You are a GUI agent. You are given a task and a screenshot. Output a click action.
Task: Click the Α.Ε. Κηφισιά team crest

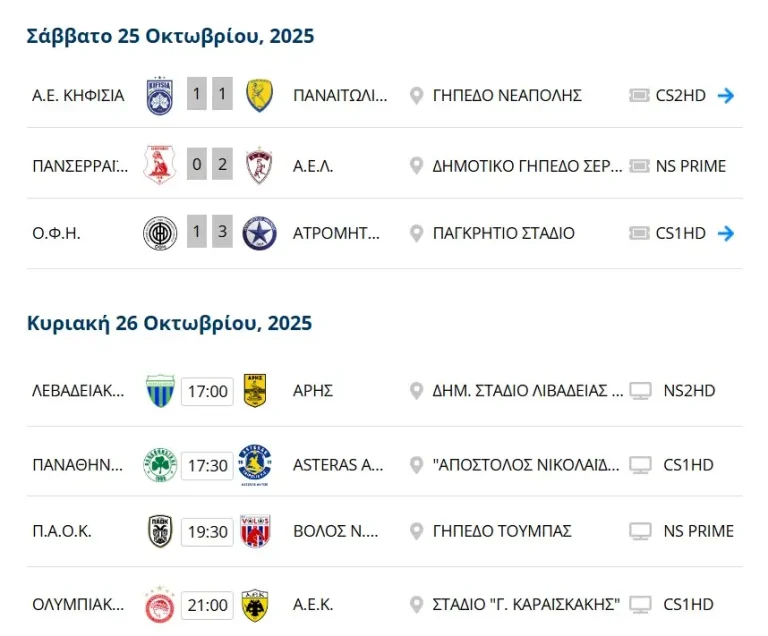click(x=160, y=96)
